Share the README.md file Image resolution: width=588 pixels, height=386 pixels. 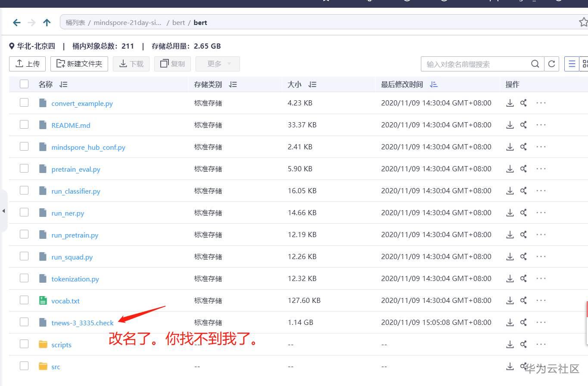[x=523, y=125]
